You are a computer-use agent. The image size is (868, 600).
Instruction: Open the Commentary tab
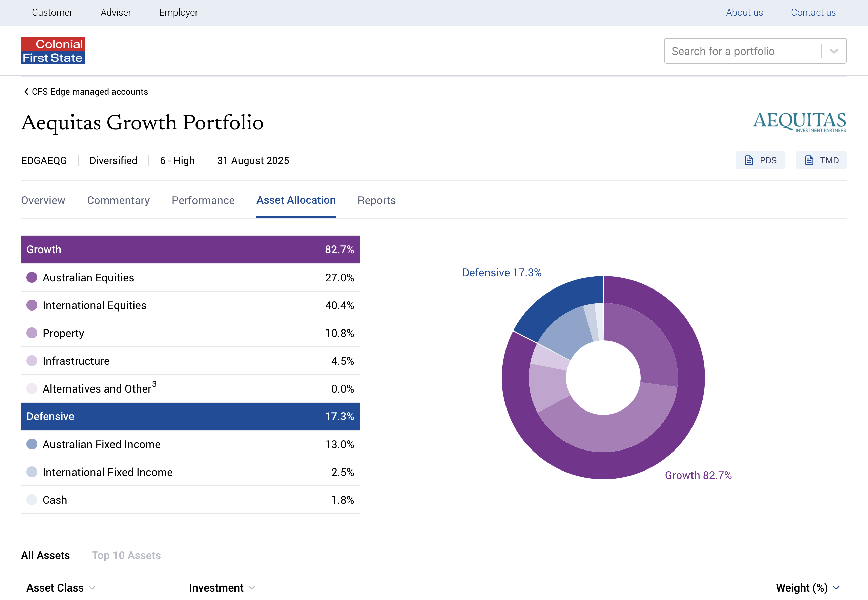pos(118,200)
